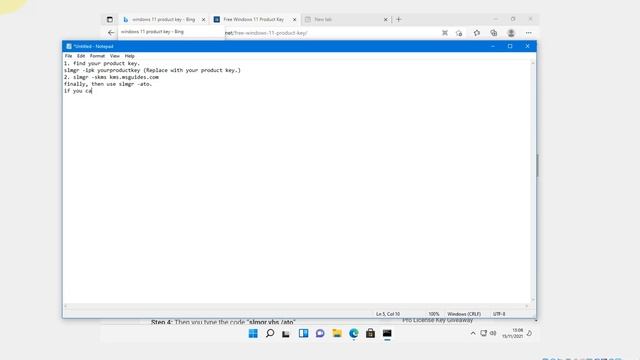Click the 'slmgr -skms kms.msguides.com' line
This screenshot has height=360, width=640.
111,77
